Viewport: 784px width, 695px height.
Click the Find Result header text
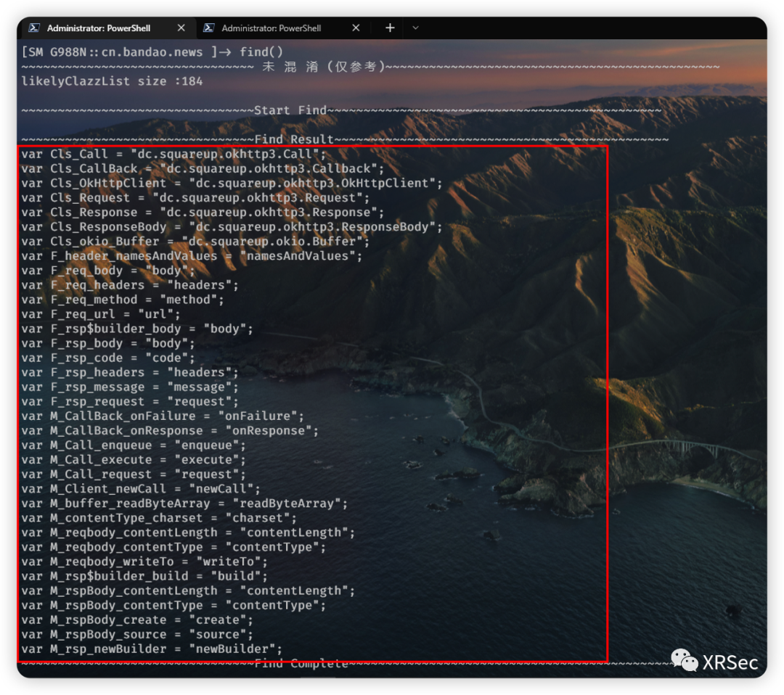pyautogui.click(x=293, y=139)
